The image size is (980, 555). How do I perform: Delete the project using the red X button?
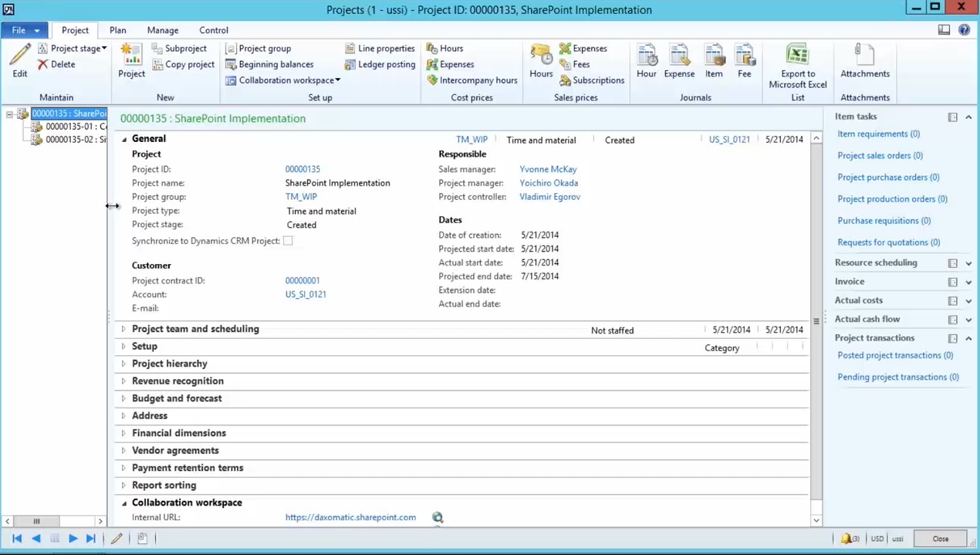tap(56, 65)
